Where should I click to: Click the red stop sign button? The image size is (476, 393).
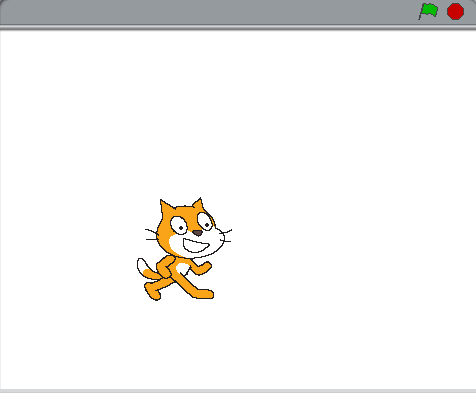click(455, 11)
